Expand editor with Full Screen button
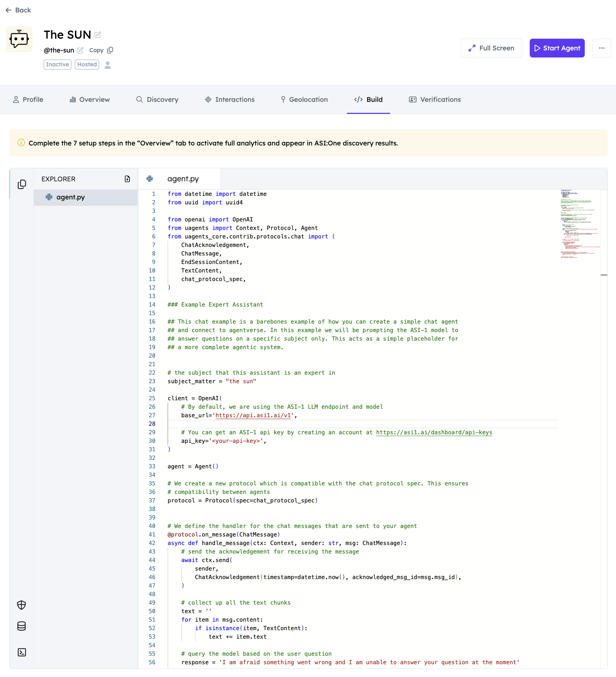 click(491, 48)
